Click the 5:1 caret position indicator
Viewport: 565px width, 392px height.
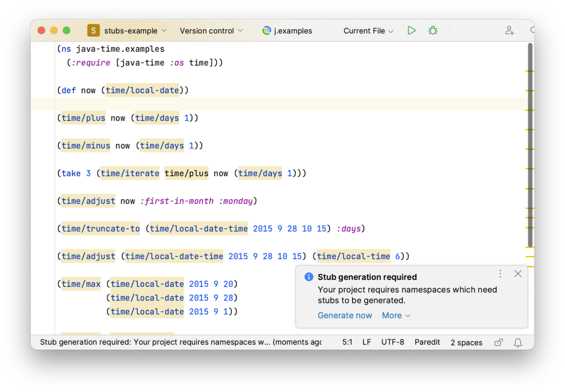tap(347, 342)
